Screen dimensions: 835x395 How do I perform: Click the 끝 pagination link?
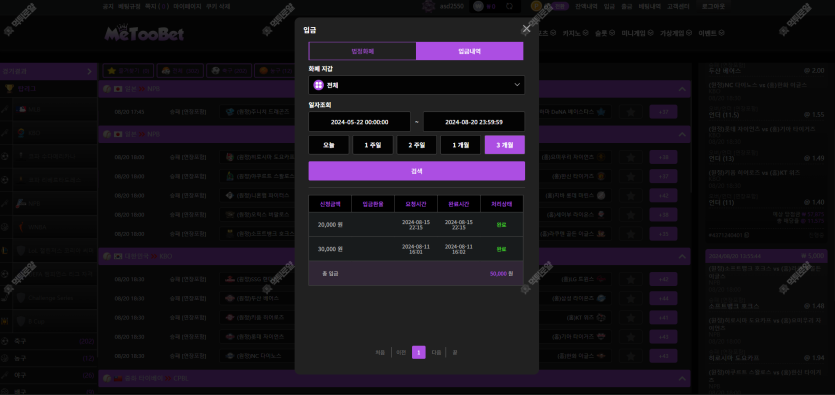coord(455,352)
